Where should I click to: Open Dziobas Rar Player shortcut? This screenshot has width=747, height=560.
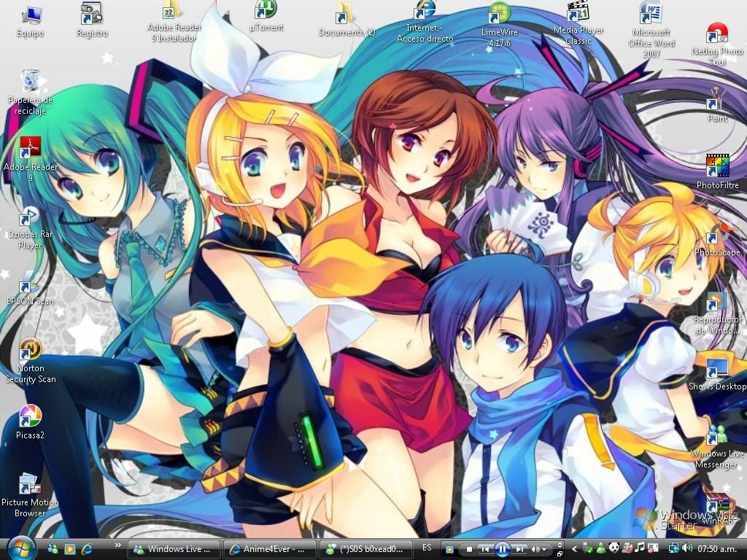point(29,227)
